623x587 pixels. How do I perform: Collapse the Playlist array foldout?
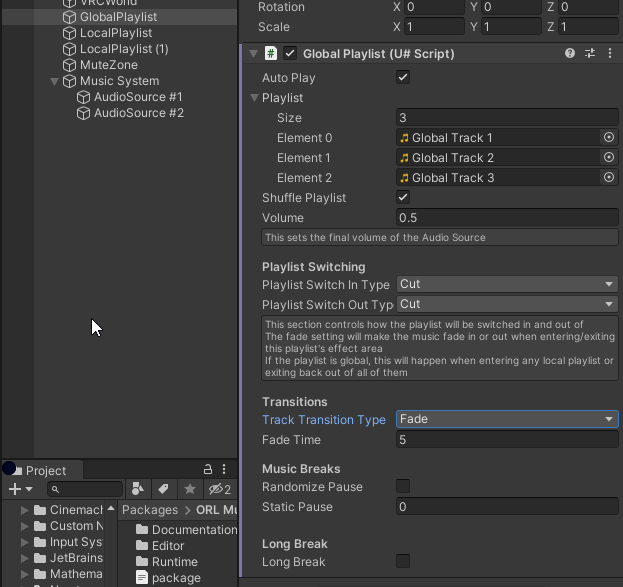tap(255, 98)
